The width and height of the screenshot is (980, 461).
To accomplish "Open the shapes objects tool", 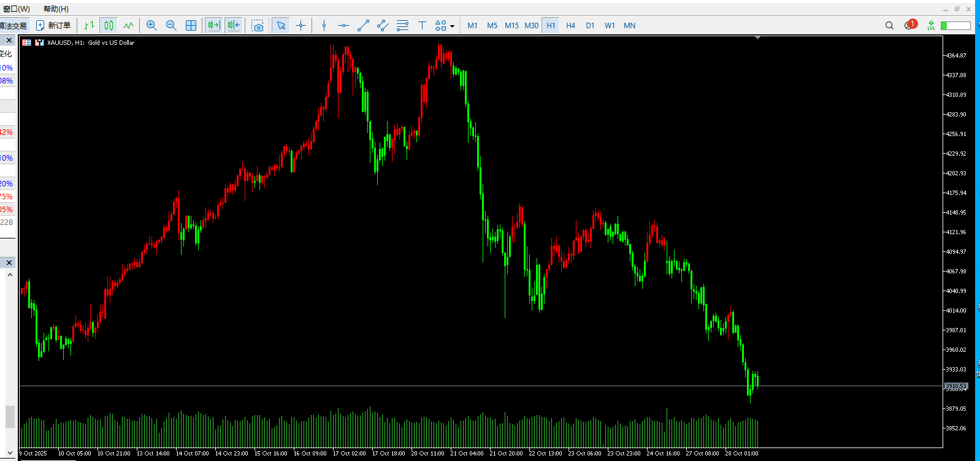I will coord(440,25).
